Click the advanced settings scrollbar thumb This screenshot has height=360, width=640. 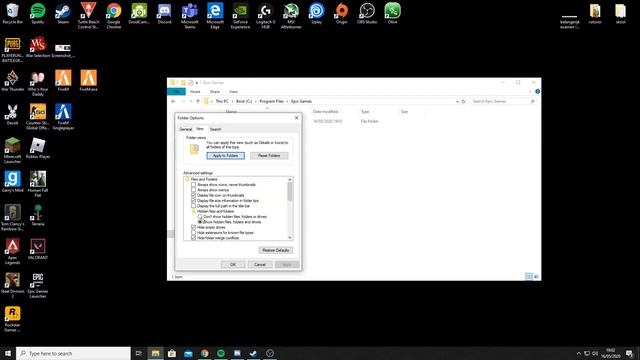click(x=290, y=191)
